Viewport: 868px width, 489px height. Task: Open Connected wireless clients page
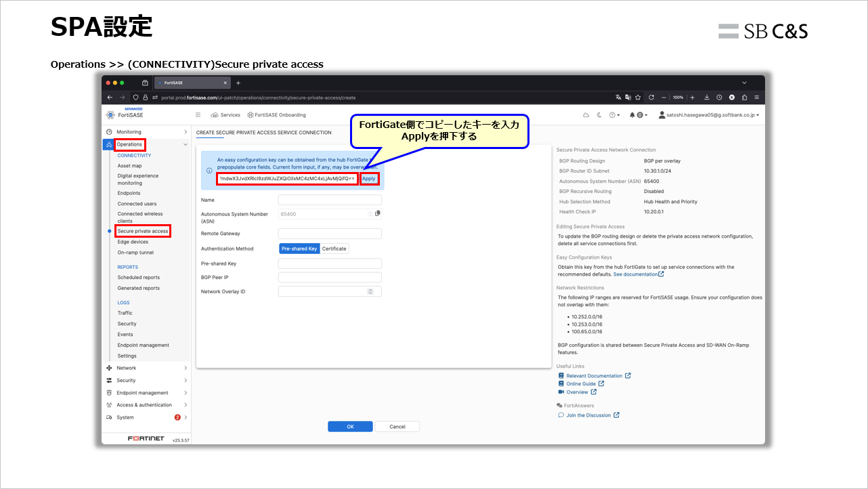point(140,217)
